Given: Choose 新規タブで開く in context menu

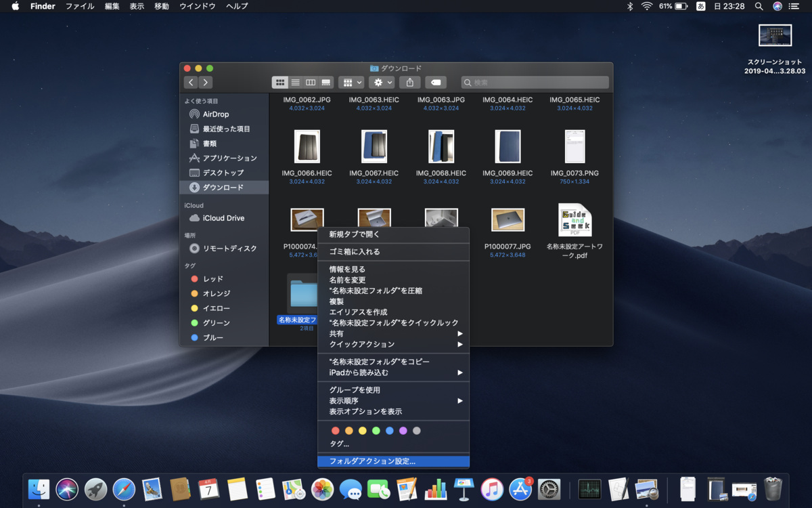Looking at the screenshot, I should (x=393, y=234).
